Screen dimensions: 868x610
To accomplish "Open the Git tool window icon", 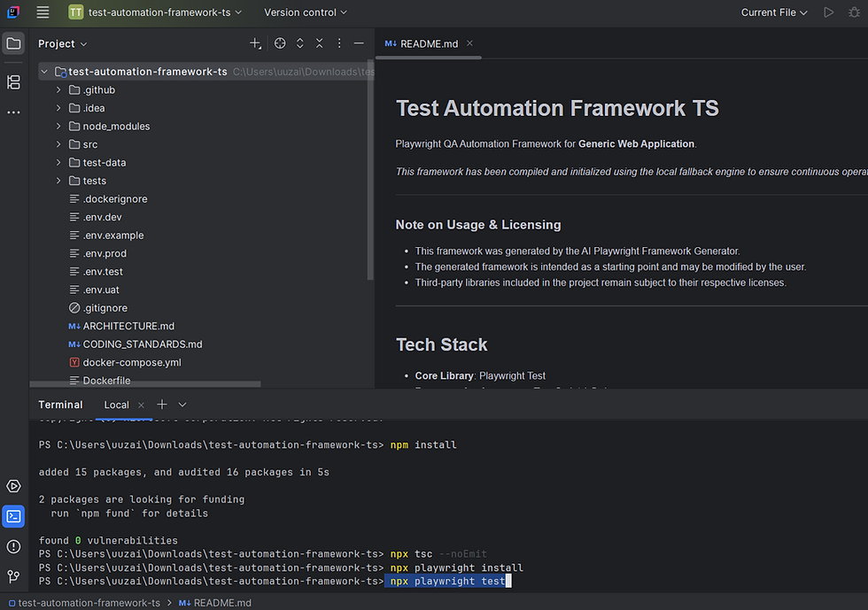I will (x=14, y=576).
